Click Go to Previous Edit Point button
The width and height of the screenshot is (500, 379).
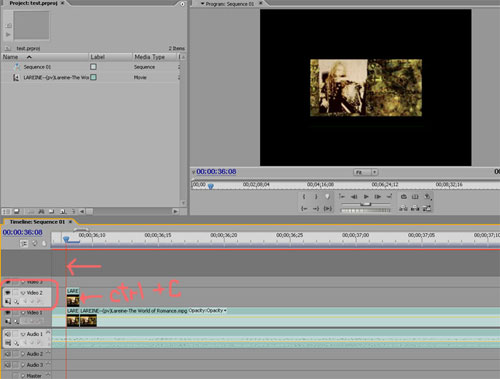[342, 197]
